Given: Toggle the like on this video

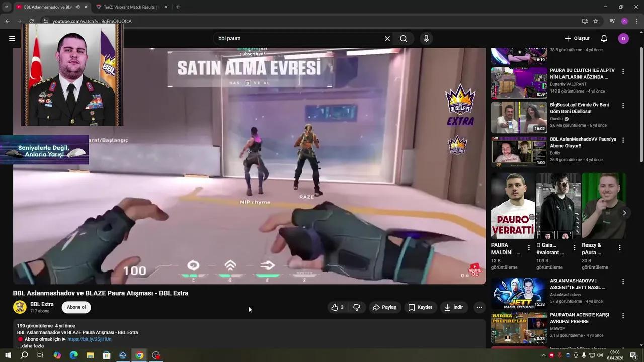Looking at the screenshot, I should [x=335, y=307].
